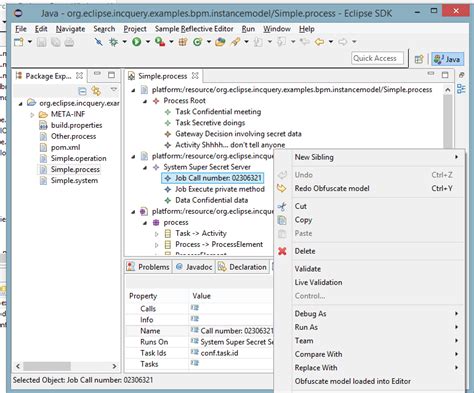Click the Save toolbar icon
This screenshot has height=393, width=474.
(41, 42)
